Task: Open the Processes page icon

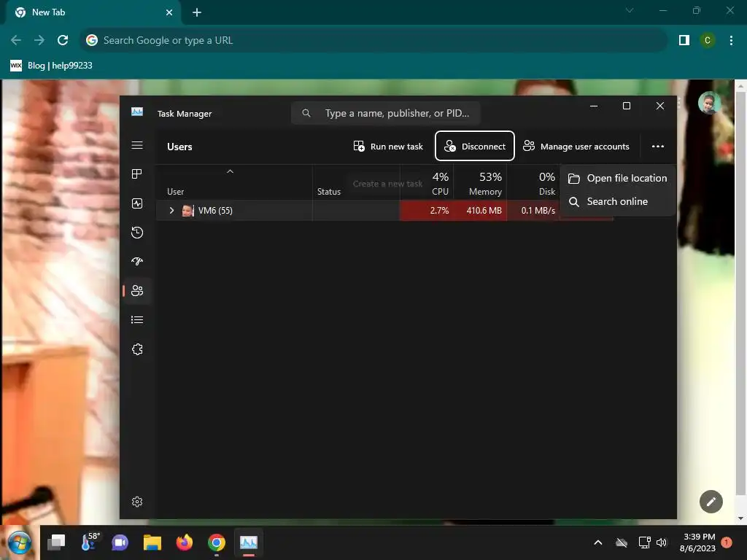Action: [137, 174]
